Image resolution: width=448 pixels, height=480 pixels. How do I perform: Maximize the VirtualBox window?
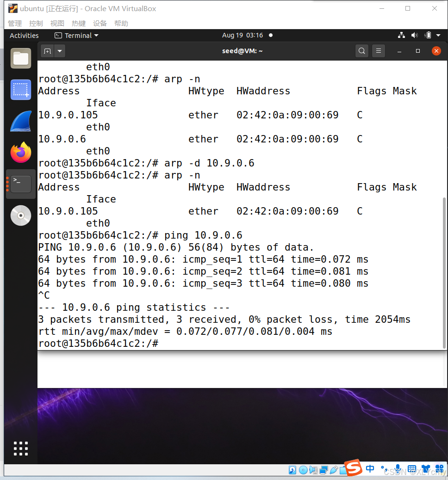click(408, 9)
